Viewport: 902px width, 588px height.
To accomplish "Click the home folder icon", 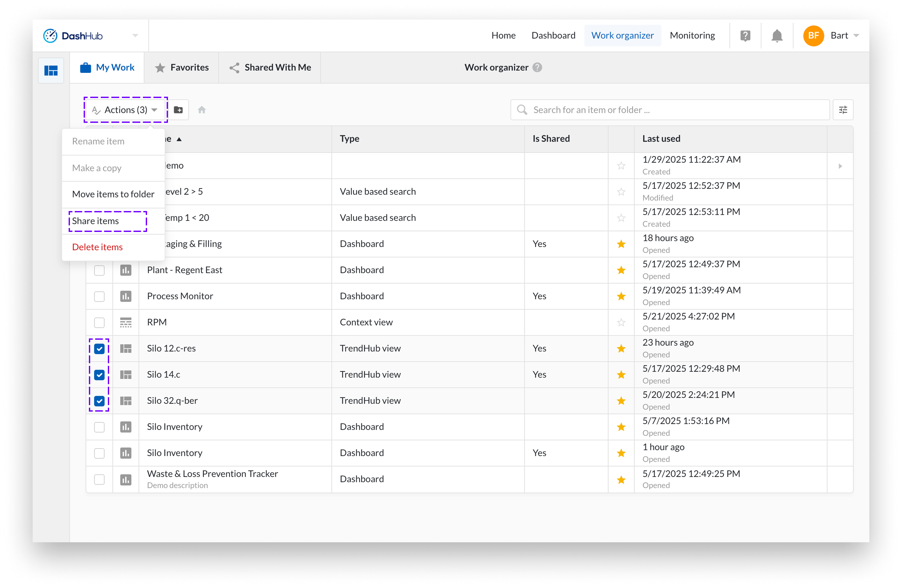I will (x=202, y=110).
